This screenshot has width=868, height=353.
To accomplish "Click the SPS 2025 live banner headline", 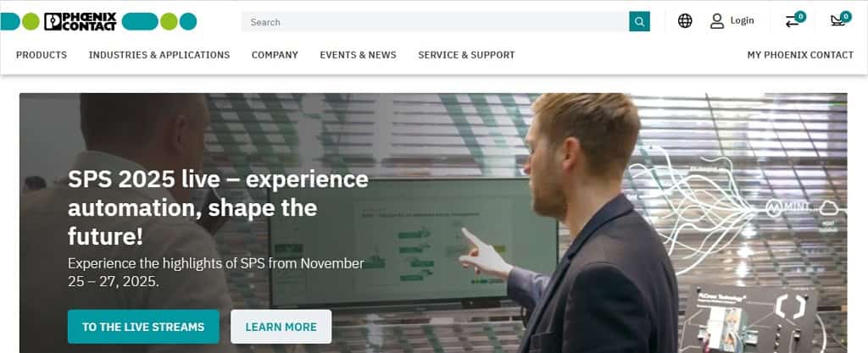I will [218, 207].
